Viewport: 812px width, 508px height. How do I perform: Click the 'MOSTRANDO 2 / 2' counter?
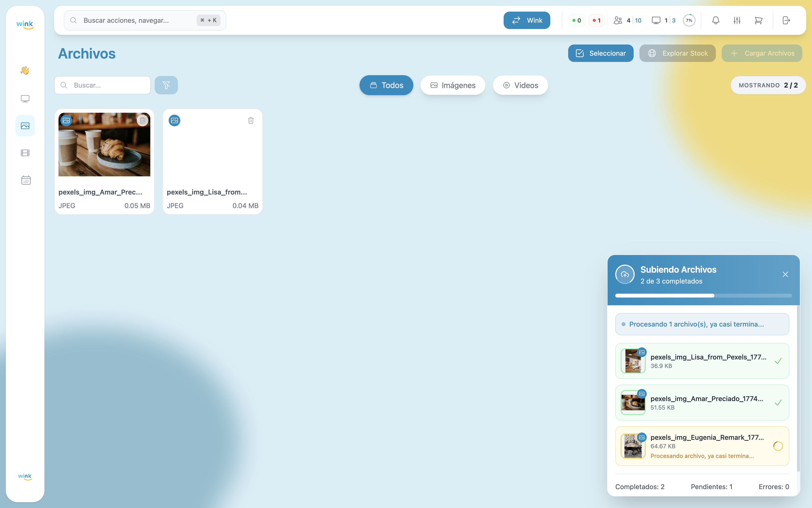[x=768, y=85]
